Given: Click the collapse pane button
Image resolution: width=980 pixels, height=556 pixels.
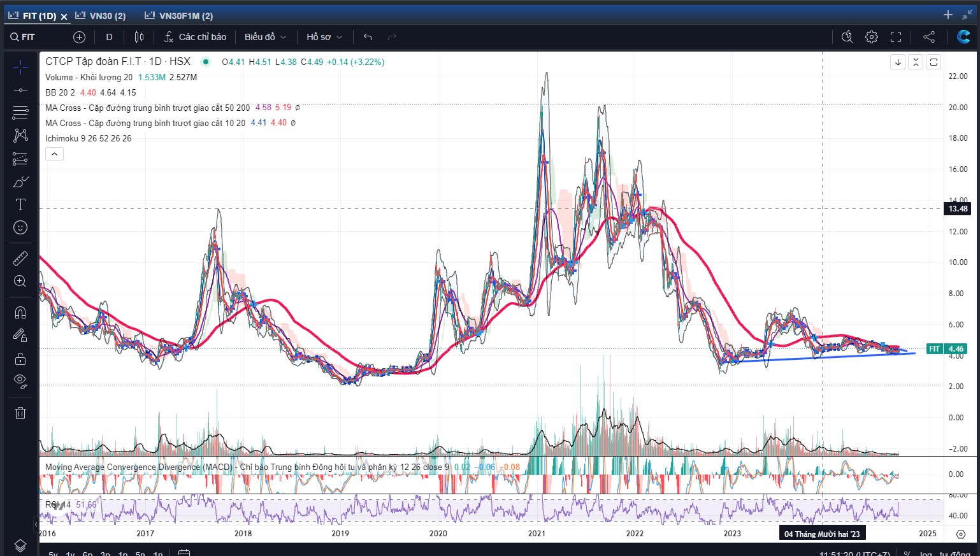Looking at the screenshot, I should (x=916, y=62).
